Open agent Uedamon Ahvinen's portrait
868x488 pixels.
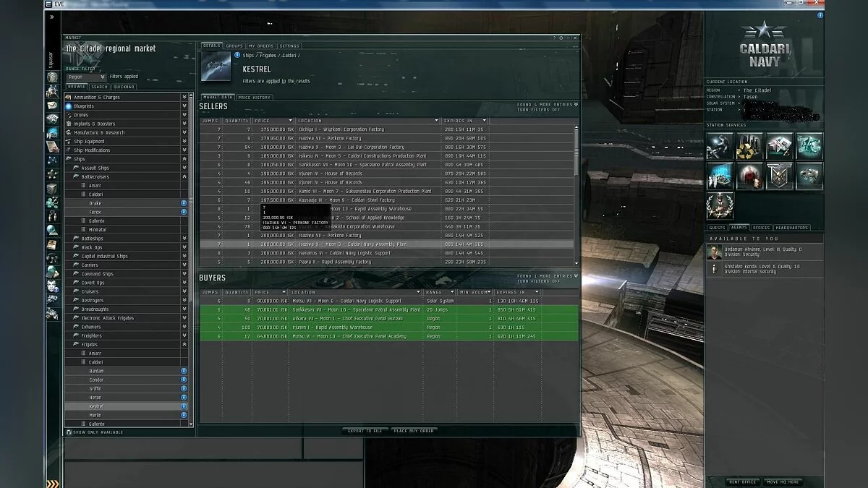(714, 252)
